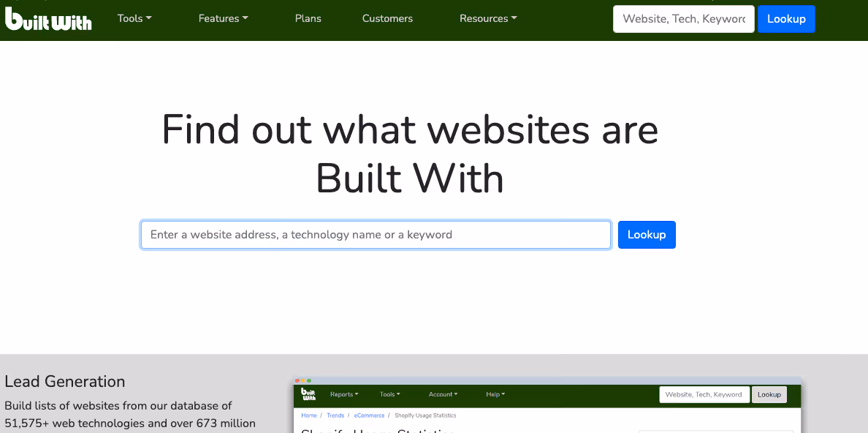This screenshot has width=868, height=433.
Task: Open the Resources dropdown
Action: pos(487,18)
